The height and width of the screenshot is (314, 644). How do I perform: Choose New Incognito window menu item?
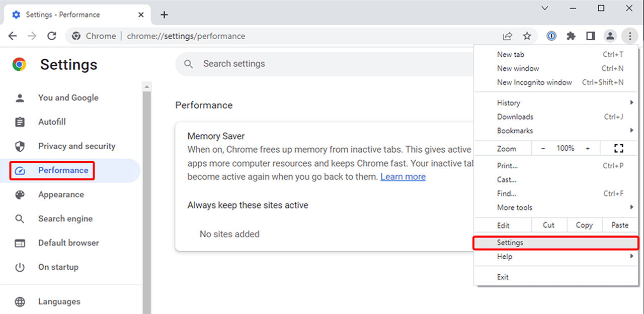click(534, 82)
